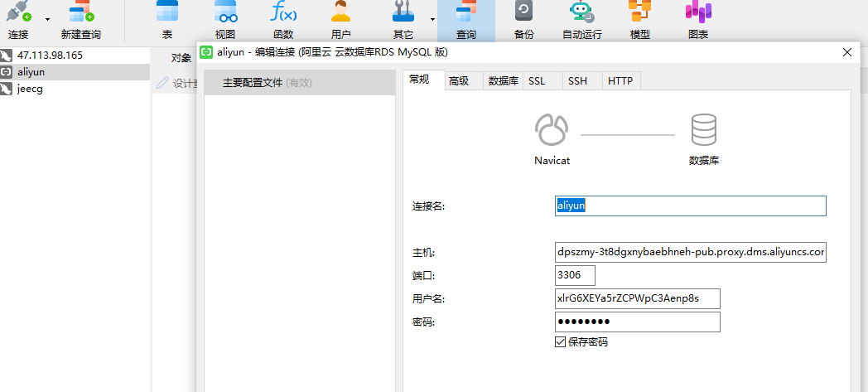Close the aliyun edit connection dialog
The width and height of the screenshot is (868, 392).
pyautogui.click(x=847, y=52)
